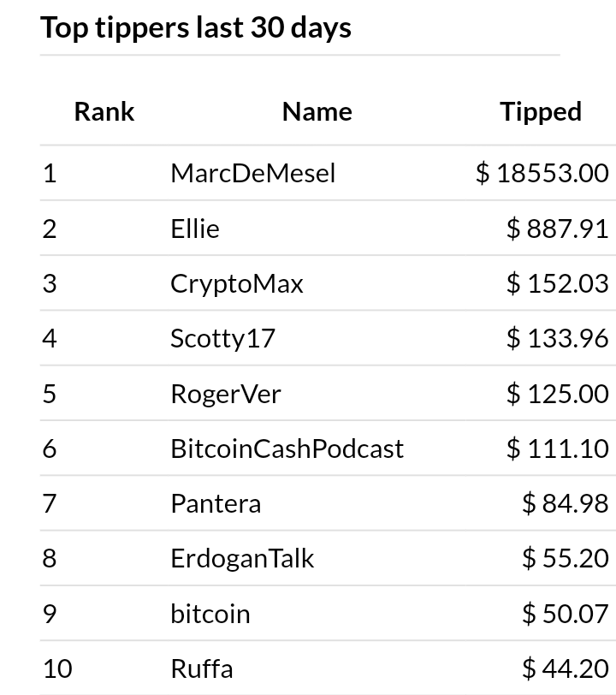This screenshot has height=695, width=616.
Task: Select the rank 1 number cell
Action: tap(50, 173)
